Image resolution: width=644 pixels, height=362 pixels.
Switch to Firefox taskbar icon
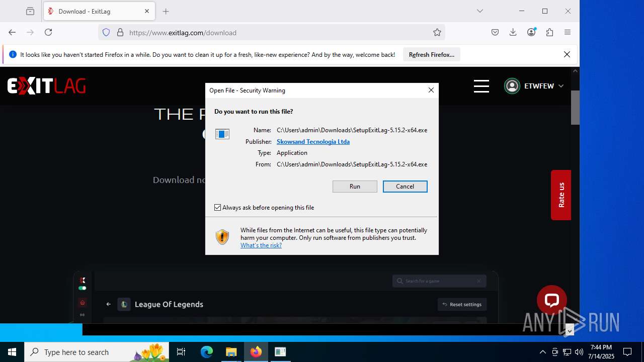[x=256, y=352]
